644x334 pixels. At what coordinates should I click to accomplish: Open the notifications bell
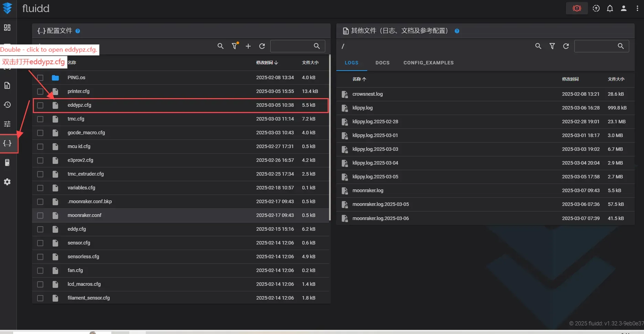pos(610,8)
